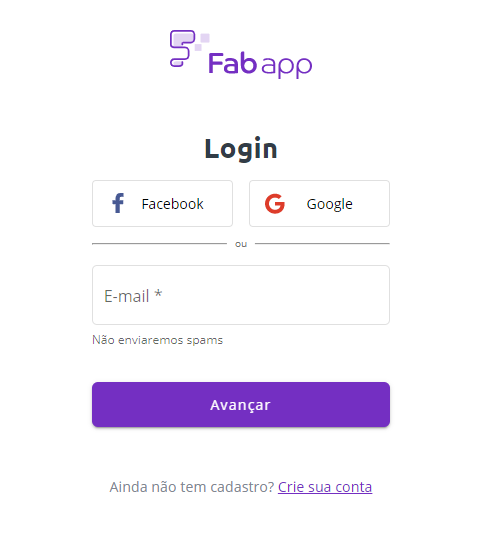Click the divider line left of 'ou'
The height and width of the screenshot is (555, 481).
[x=159, y=244]
